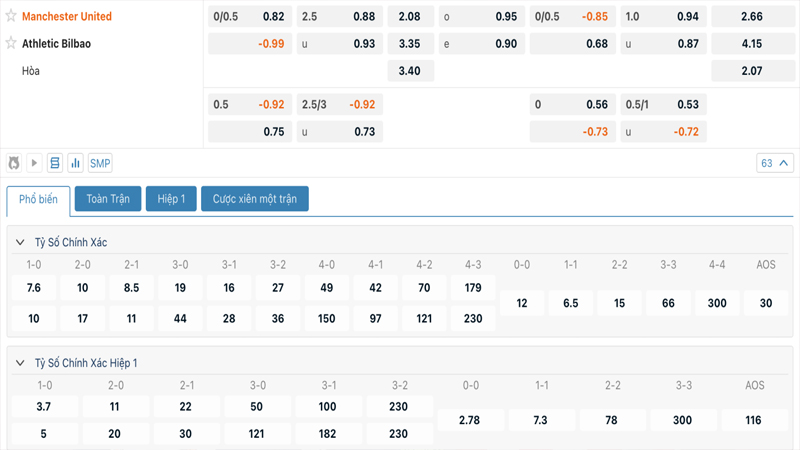Select the Hiệp 1 tab
Screen dimensions: 800x450
(171, 199)
